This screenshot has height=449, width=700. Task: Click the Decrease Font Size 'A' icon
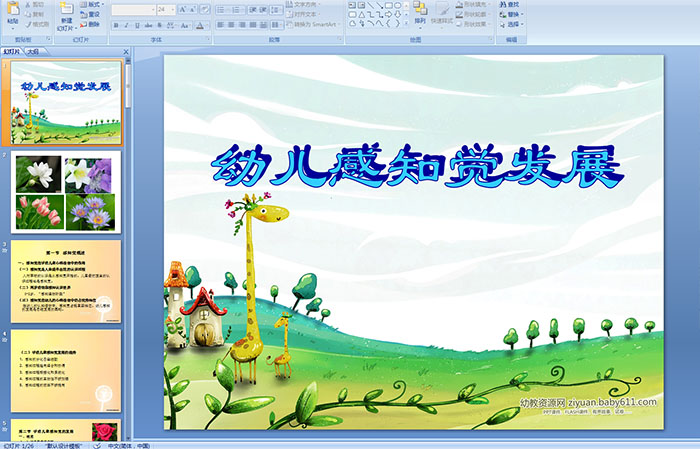coord(192,9)
